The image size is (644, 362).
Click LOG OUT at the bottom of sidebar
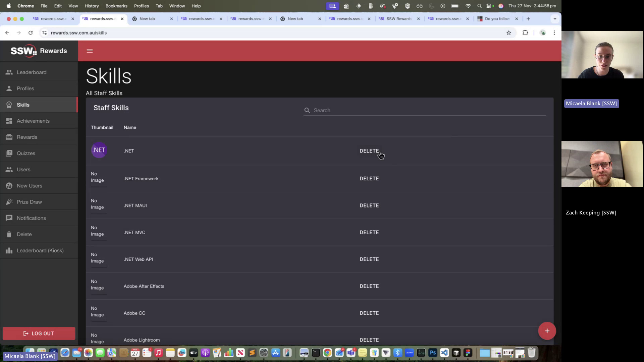click(39, 333)
